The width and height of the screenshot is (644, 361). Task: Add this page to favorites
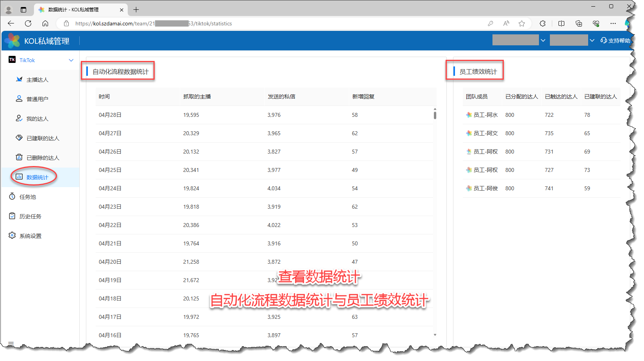click(522, 23)
